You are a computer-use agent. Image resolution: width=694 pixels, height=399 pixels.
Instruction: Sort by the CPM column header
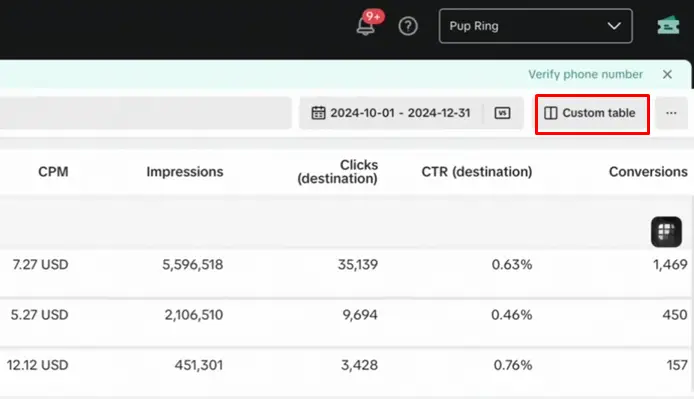tap(53, 171)
